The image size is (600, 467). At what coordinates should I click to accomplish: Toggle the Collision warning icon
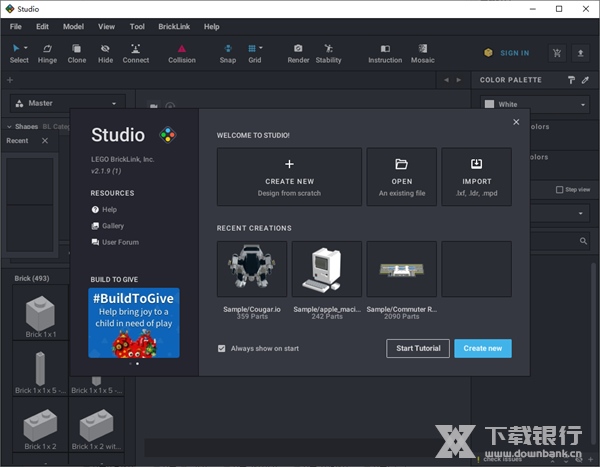(x=182, y=49)
